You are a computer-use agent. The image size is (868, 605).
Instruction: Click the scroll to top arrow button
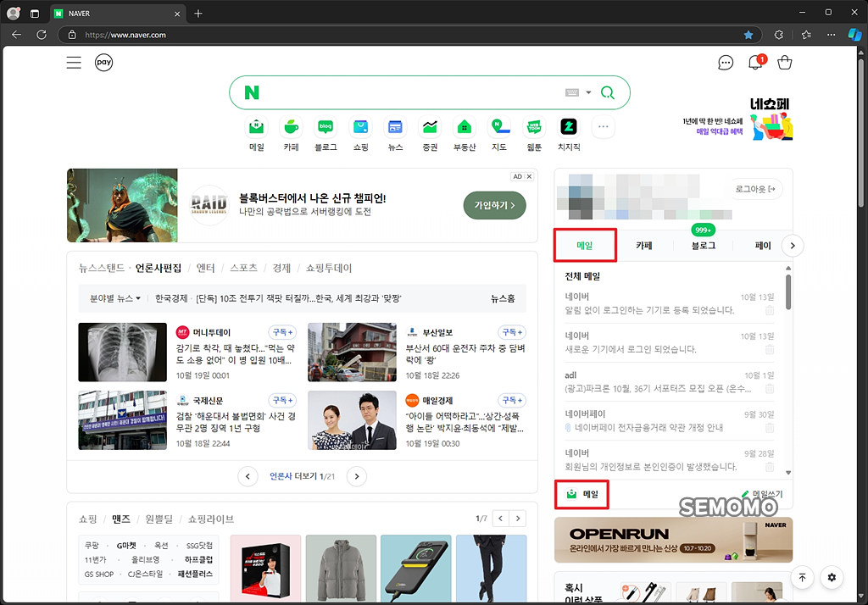[x=802, y=577]
